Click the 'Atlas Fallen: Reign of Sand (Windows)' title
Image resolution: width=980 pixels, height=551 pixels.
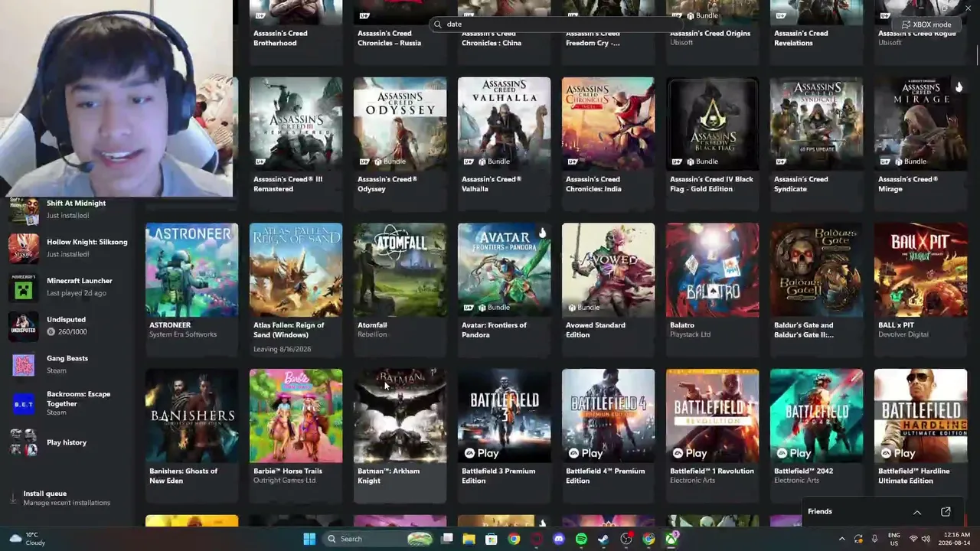(x=289, y=330)
